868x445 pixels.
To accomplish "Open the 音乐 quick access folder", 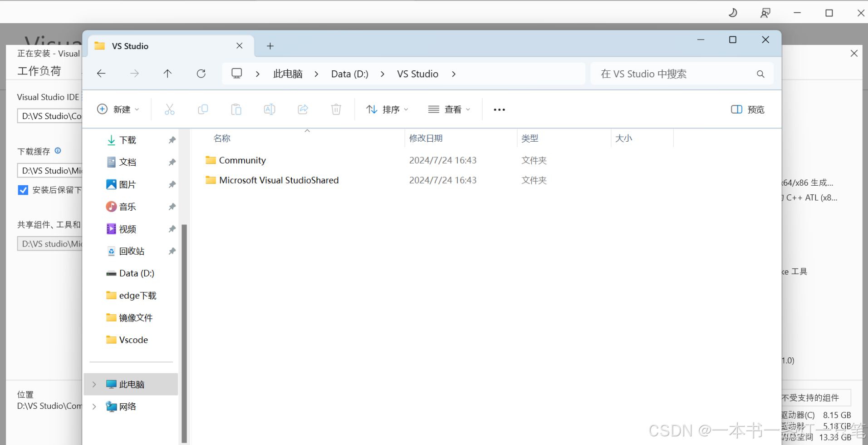I will coord(128,207).
